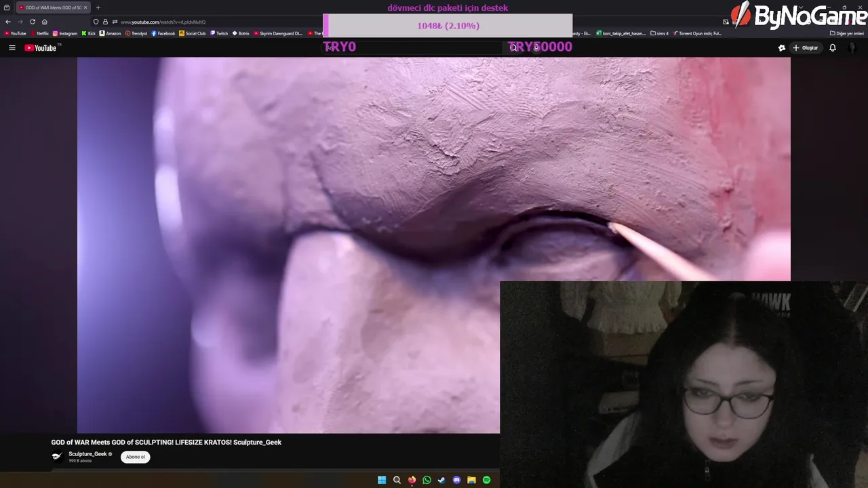
Task: Open the YouTube guide hamburger menu
Action: [x=12, y=48]
